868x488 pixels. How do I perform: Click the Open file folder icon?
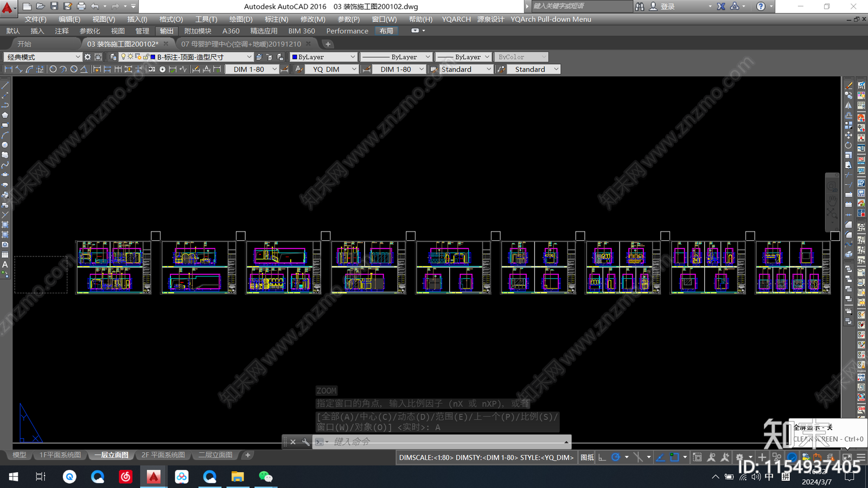point(40,7)
